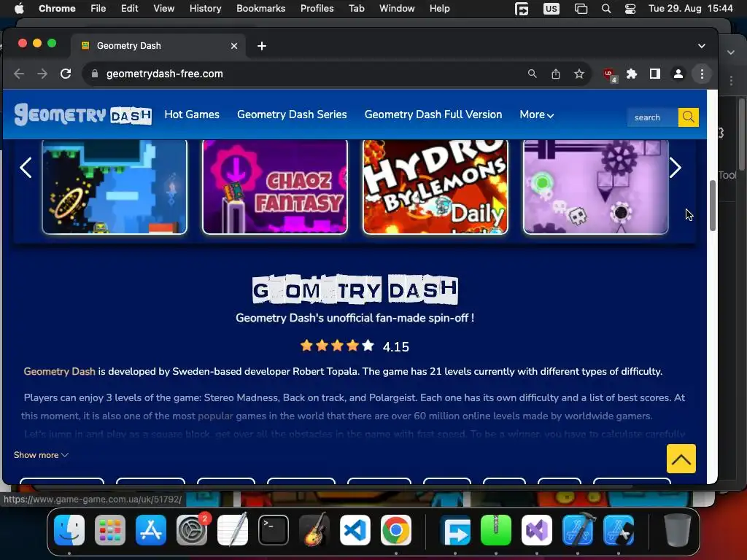Image resolution: width=747 pixels, height=560 pixels.
Task: Click the yellow site search button
Action: click(x=689, y=117)
